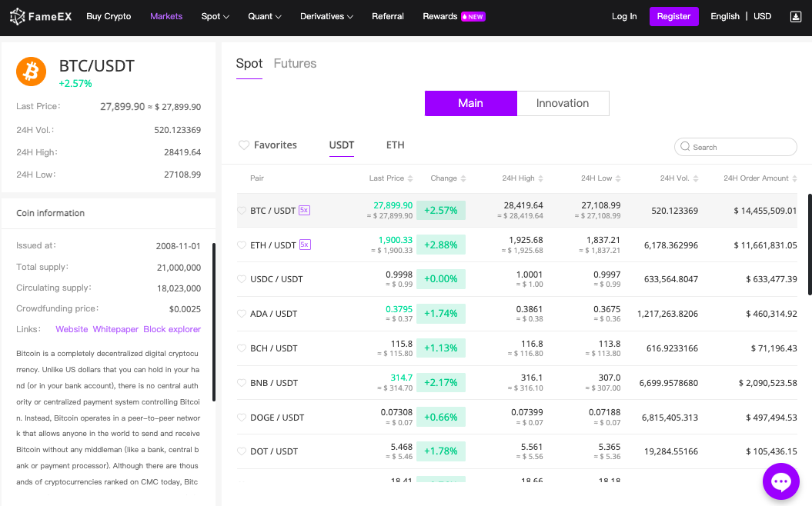Screen dimensions: 812x506
Task: Click the Register button
Action: pyautogui.click(x=673, y=16)
